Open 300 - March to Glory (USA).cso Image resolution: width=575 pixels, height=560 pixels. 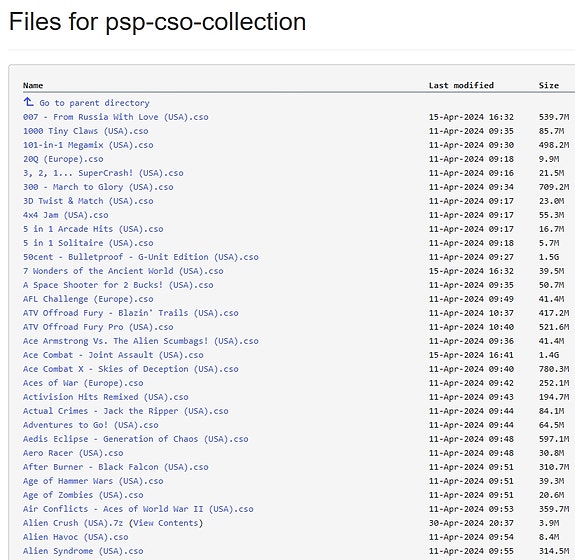tap(98, 187)
